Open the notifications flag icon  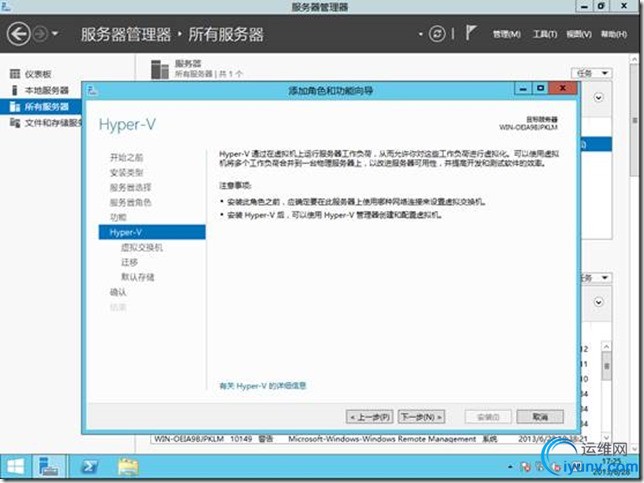pos(471,33)
